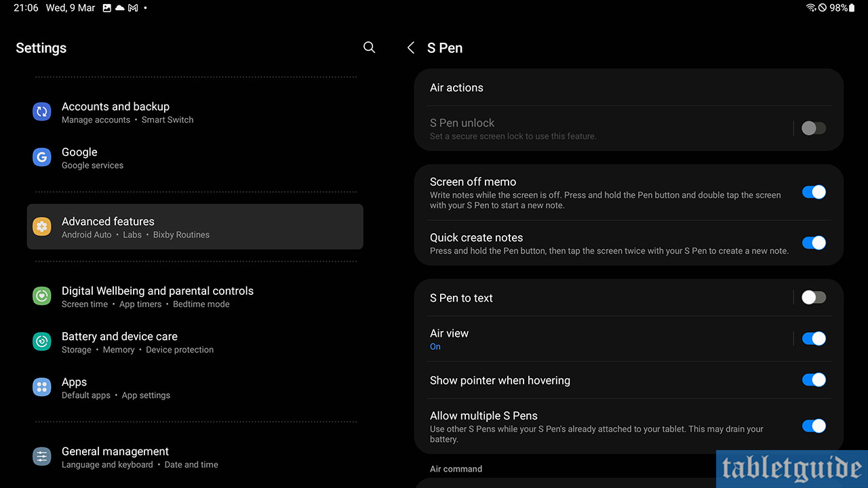Tap the 21:06 clock in status bar
The width and height of the screenshot is (868, 488).
[x=26, y=8]
